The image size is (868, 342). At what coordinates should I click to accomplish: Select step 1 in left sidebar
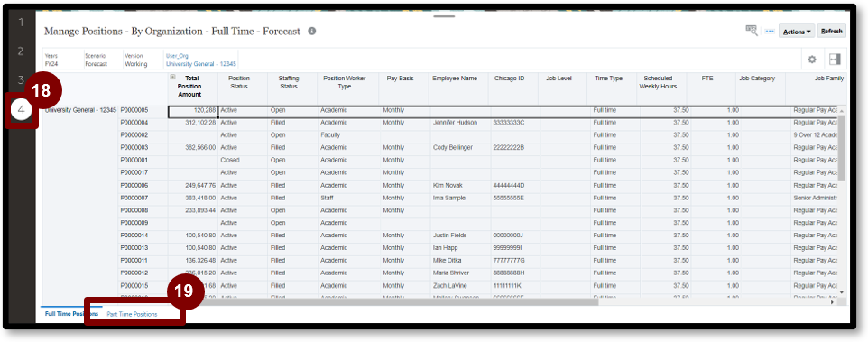coord(21,23)
